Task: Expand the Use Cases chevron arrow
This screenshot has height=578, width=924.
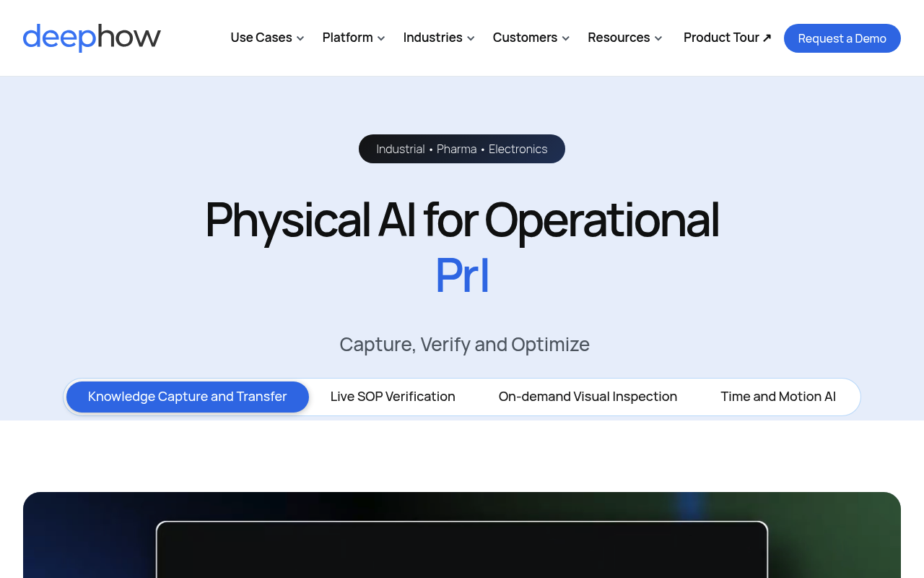Action: [300, 38]
